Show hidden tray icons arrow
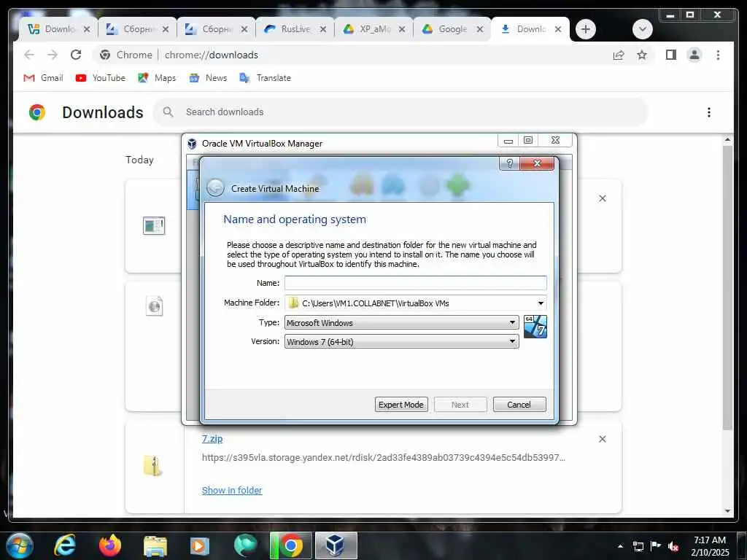 (620, 546)
